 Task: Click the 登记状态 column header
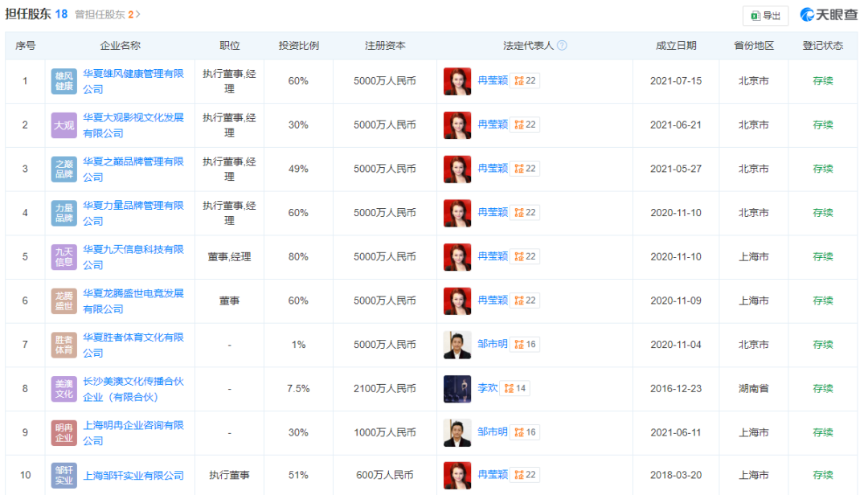[x=823, y=46]
